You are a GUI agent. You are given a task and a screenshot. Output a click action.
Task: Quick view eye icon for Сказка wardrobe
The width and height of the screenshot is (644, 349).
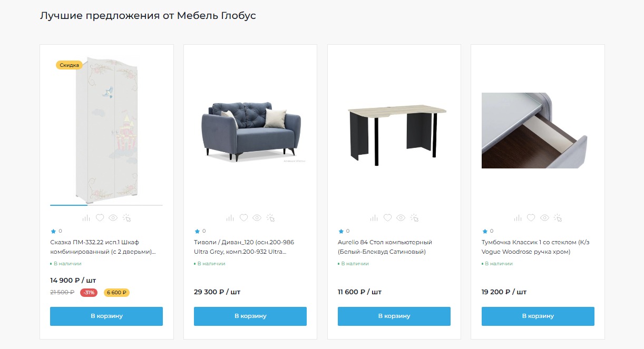pyautogui.click(x=113, y=217)
